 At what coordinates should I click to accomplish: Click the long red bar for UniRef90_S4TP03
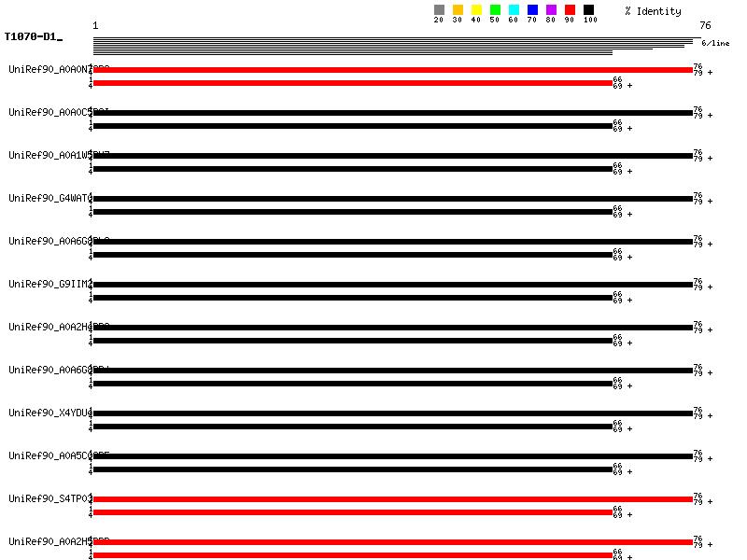[x=392, y=499]
